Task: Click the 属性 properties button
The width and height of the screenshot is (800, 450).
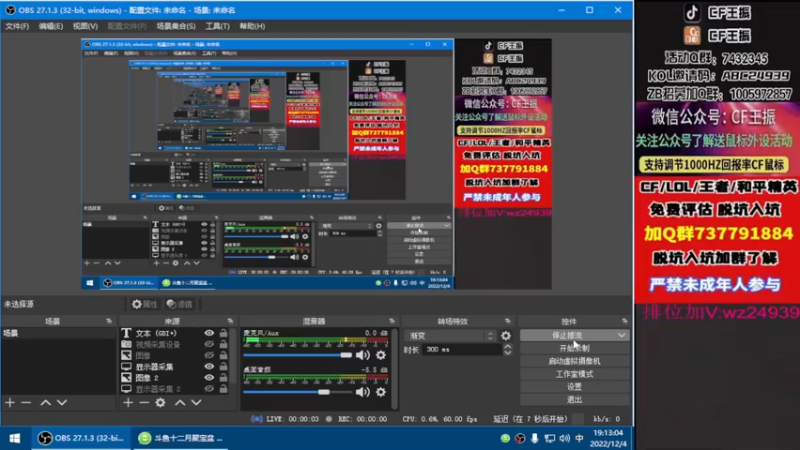Action: 144,304
